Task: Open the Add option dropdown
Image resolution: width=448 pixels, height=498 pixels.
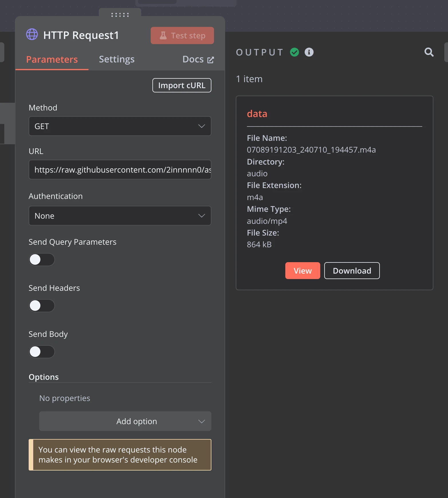Action: click(x=125, y=421)
